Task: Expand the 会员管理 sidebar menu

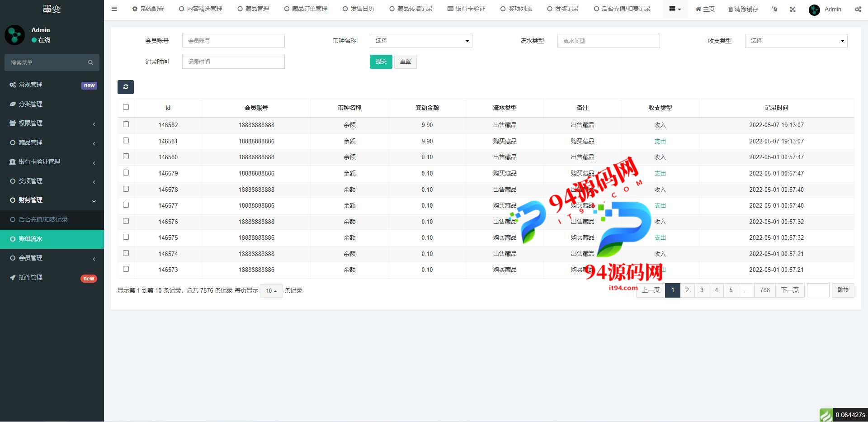Action: click(52, 258)
